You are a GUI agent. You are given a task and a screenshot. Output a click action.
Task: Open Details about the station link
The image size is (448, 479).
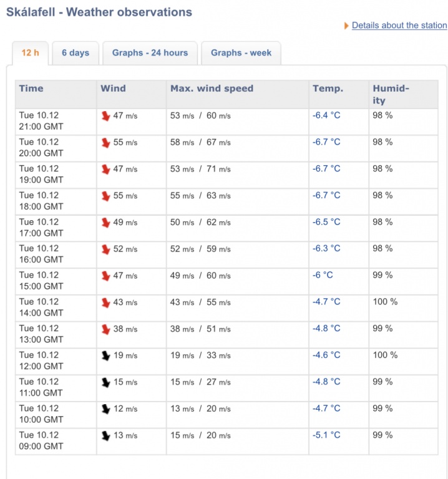point(399,26)
